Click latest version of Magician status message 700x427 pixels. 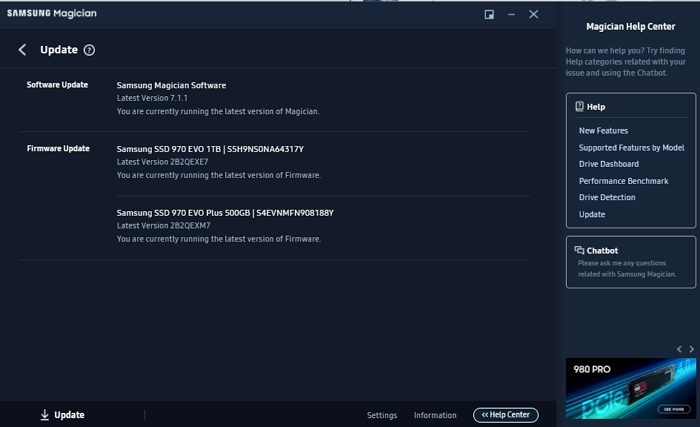[218, 111]
